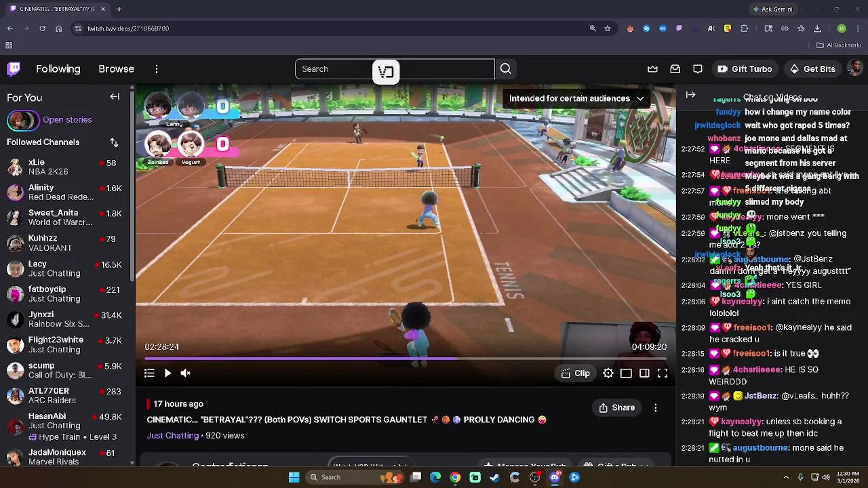Expand 'Intended for certain audiences' dropdown

point(576,98)
